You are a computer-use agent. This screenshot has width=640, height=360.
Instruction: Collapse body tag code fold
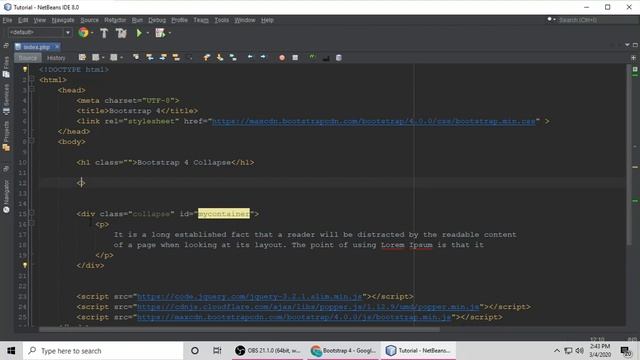[x=32, y=141]
